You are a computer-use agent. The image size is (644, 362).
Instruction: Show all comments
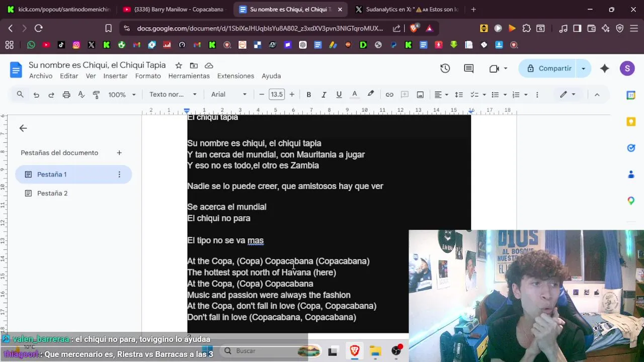coord(468,68)
